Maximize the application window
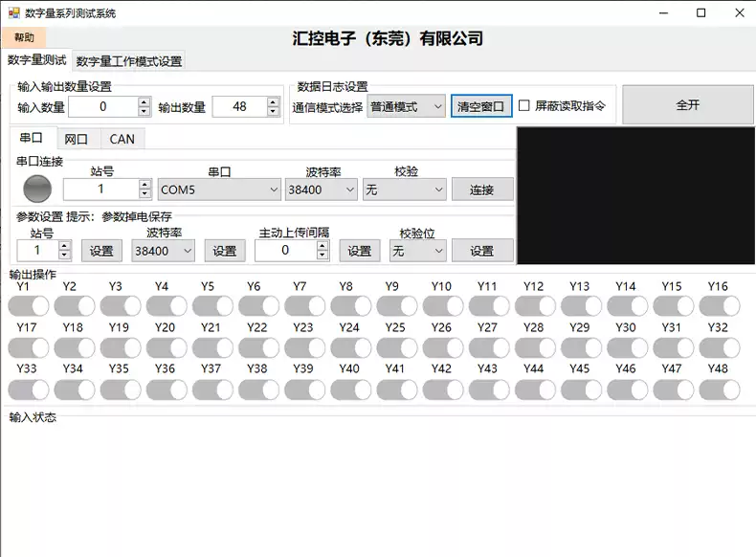The height and width of the screenshot is (557, 756). coord(701,13)
